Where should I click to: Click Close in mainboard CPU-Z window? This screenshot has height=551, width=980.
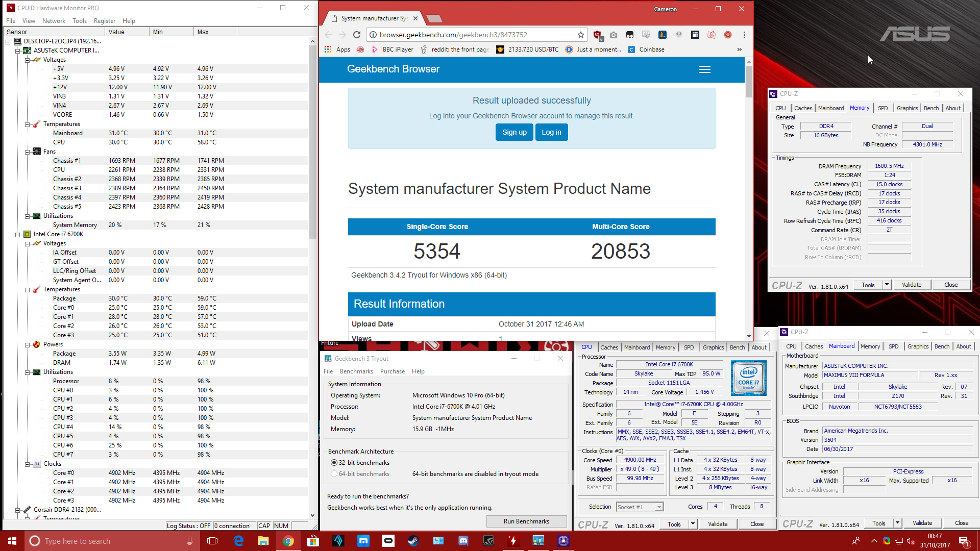[x=962, y=523]
